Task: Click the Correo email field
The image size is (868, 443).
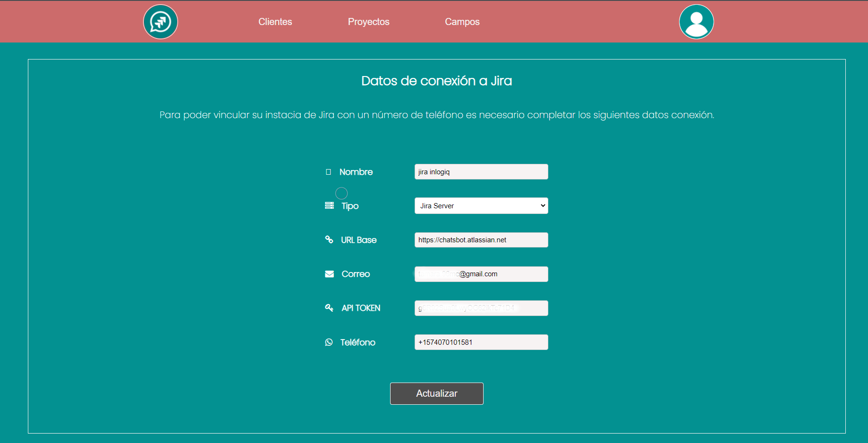Action: tap(481, 274)
